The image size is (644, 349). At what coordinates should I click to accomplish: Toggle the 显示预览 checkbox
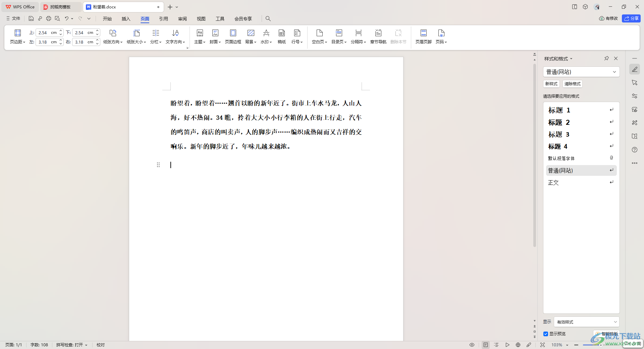[x=546, y=334]
